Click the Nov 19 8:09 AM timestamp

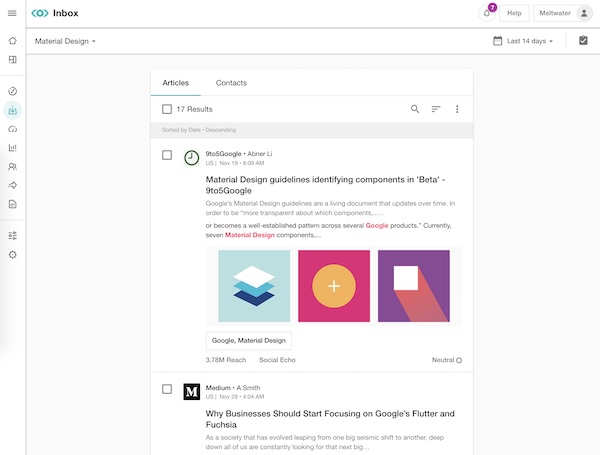[x=242, y=163]
